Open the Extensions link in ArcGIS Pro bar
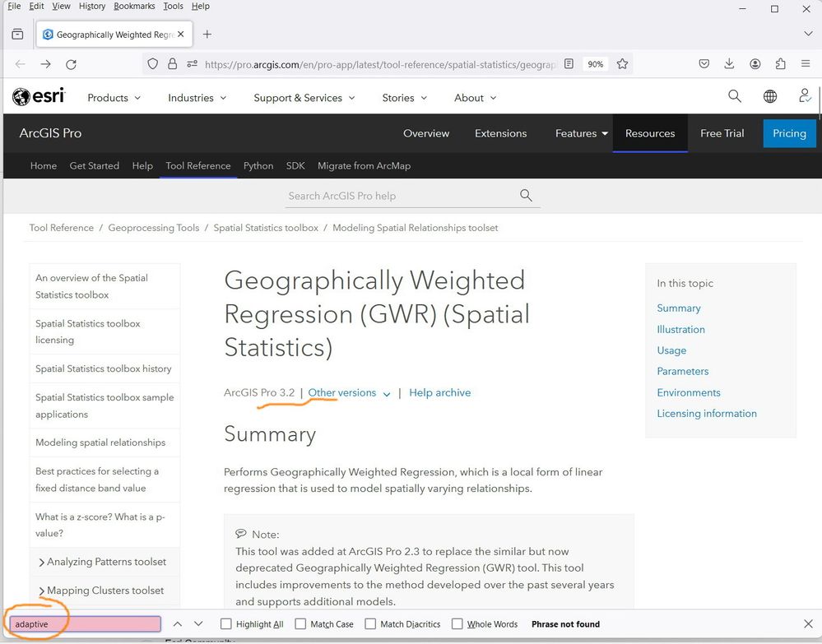This screenshot has height=644, width=822. click(x=500, y=133)
